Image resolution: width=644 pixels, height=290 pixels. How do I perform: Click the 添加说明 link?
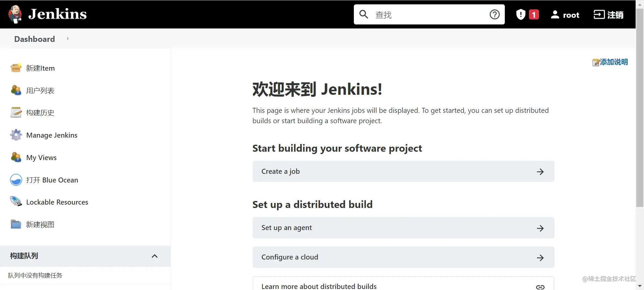(x=613, y=62)
